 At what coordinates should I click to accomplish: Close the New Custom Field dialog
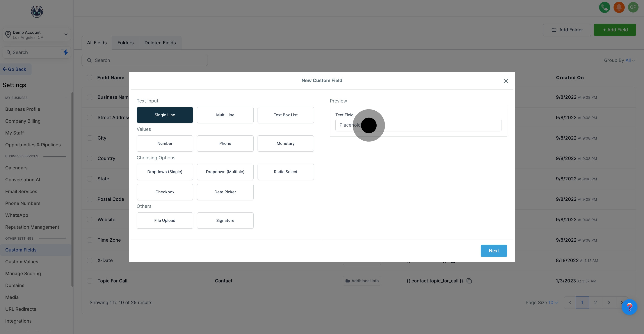pos(506,81)
